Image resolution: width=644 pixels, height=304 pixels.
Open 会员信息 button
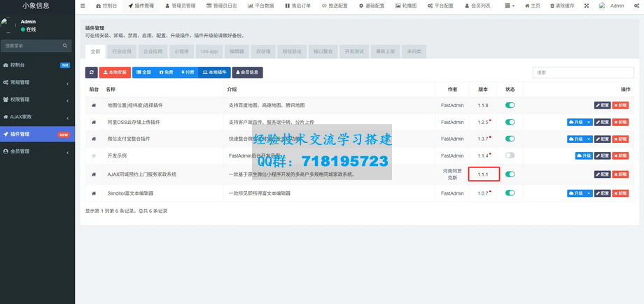pos(247,72)
